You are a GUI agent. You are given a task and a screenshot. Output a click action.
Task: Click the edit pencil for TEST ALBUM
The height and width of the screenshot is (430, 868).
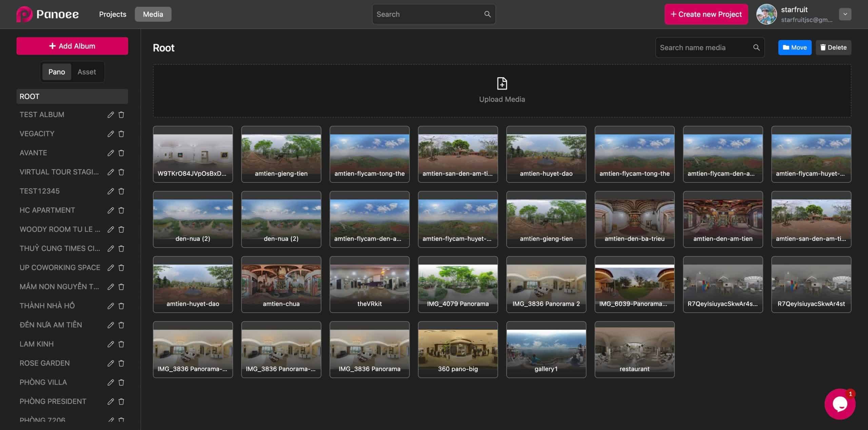click(x=111, y=115)
